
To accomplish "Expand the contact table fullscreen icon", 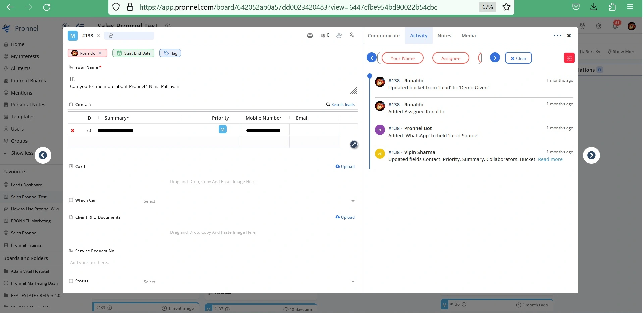I will tap(354, 144).
